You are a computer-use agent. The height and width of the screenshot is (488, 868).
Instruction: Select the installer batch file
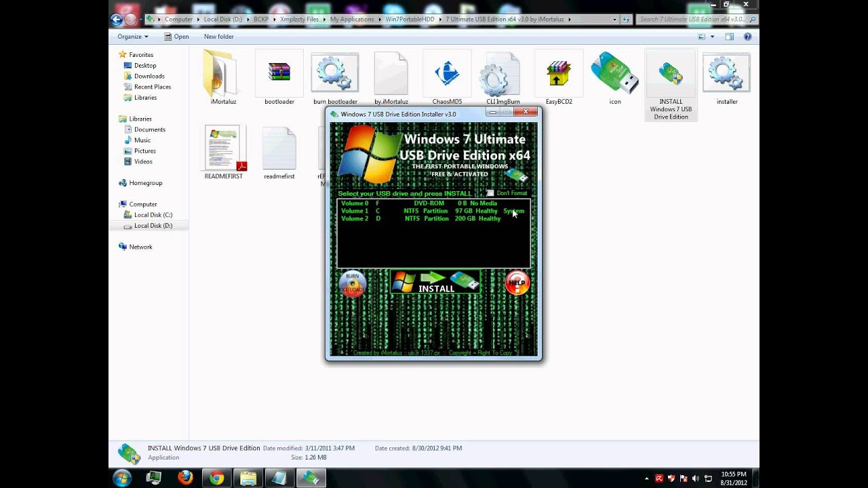726,76
